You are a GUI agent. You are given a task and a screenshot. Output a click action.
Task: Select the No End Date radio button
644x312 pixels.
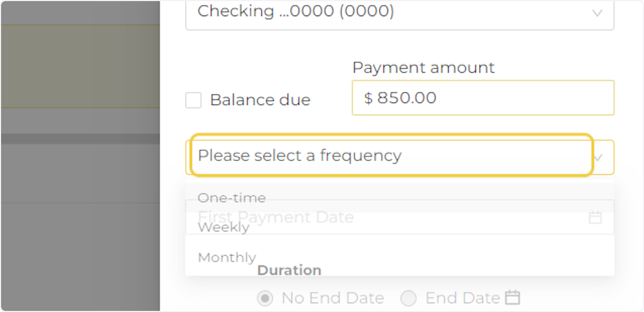(265, 298)
